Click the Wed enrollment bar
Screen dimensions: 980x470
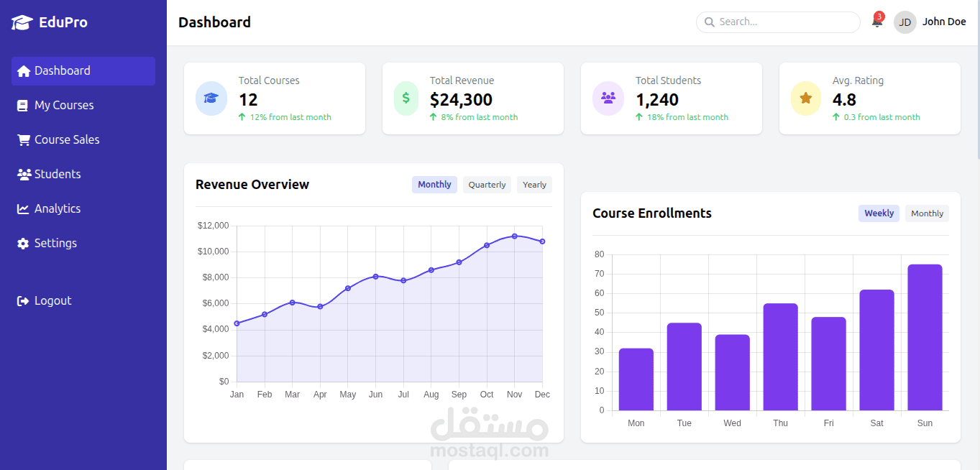733,372
